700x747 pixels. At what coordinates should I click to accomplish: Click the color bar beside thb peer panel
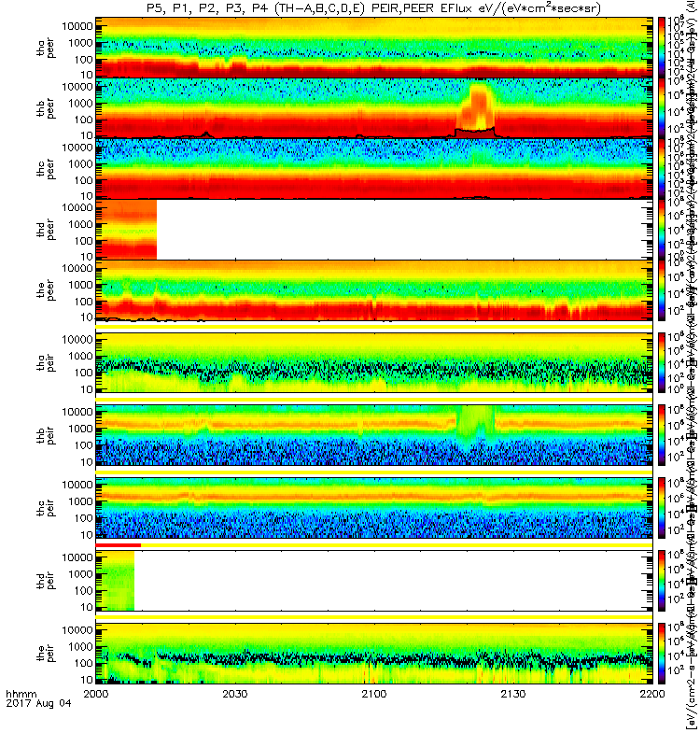coord(662,107)
